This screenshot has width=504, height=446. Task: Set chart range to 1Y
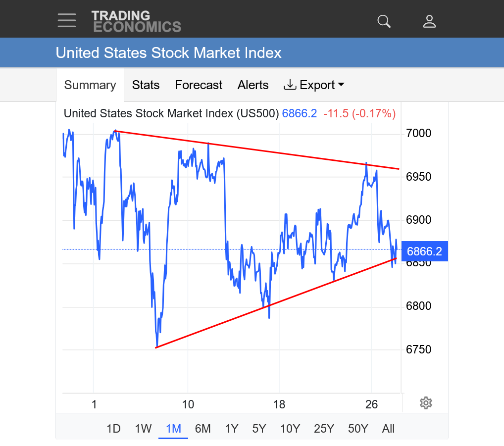[x=232, y=429]
